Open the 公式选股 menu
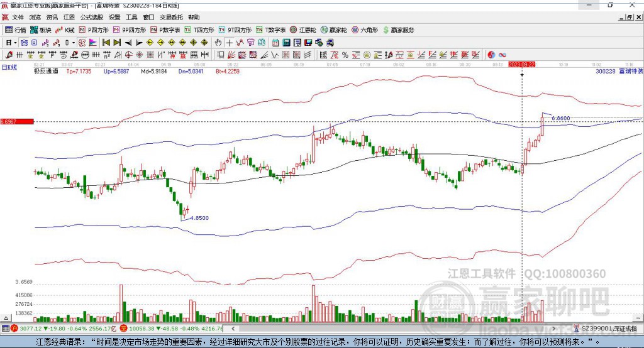Screen dimensions: 644x348 (92, 17)
